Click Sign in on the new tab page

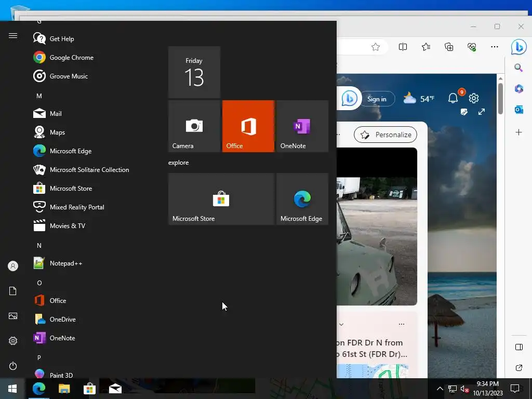377,99
